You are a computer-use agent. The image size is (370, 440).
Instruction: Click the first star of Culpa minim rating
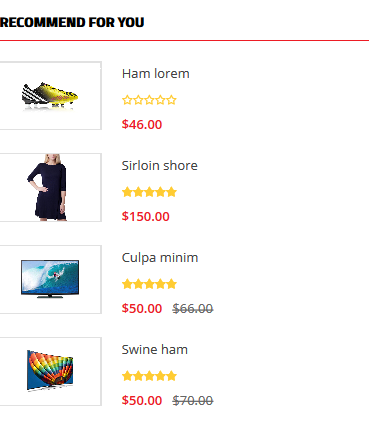click(x=127, y=284)
